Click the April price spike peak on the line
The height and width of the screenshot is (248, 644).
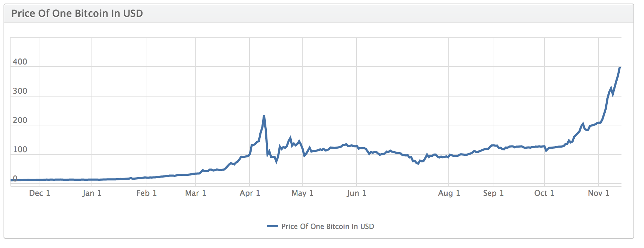pos(264,116)
